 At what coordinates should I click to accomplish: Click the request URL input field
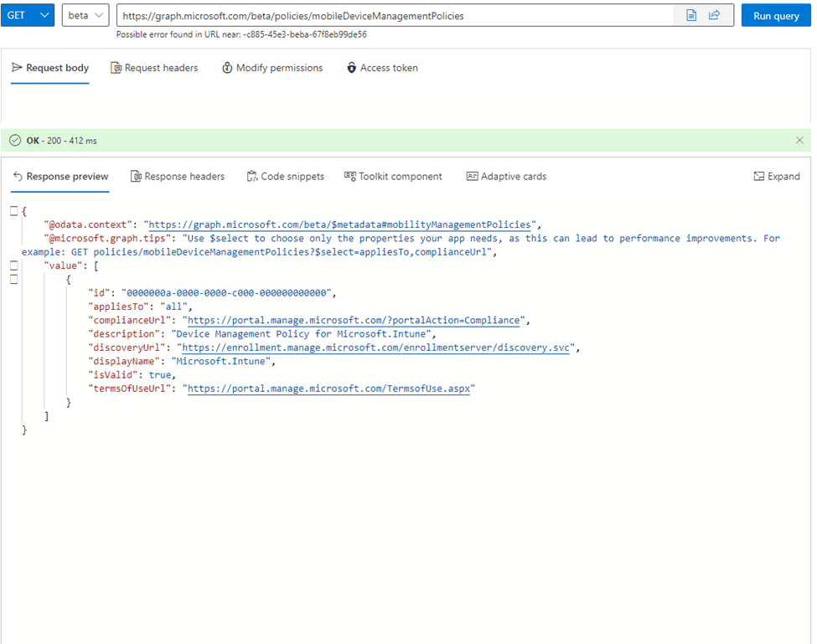coord(396,16)
